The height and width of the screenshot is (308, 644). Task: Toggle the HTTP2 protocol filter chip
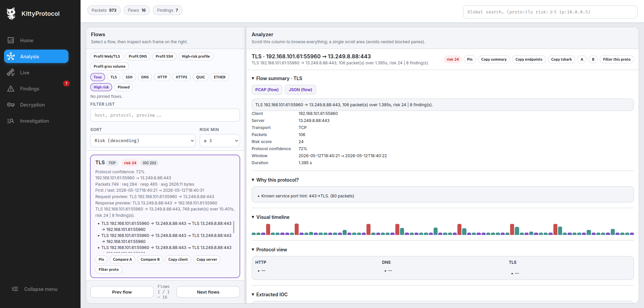pyautogui.click(x=182, y=77)
